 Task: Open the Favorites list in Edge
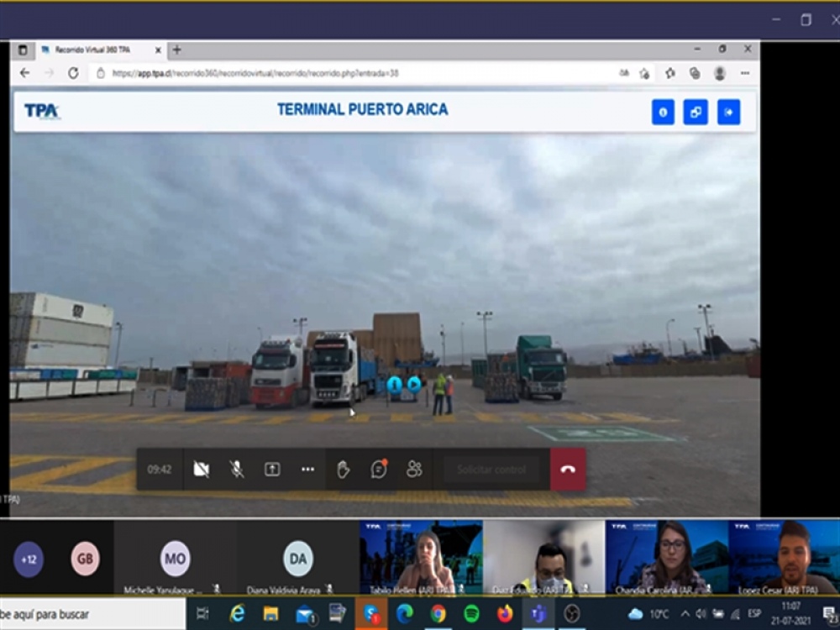(x=669, y=73)
